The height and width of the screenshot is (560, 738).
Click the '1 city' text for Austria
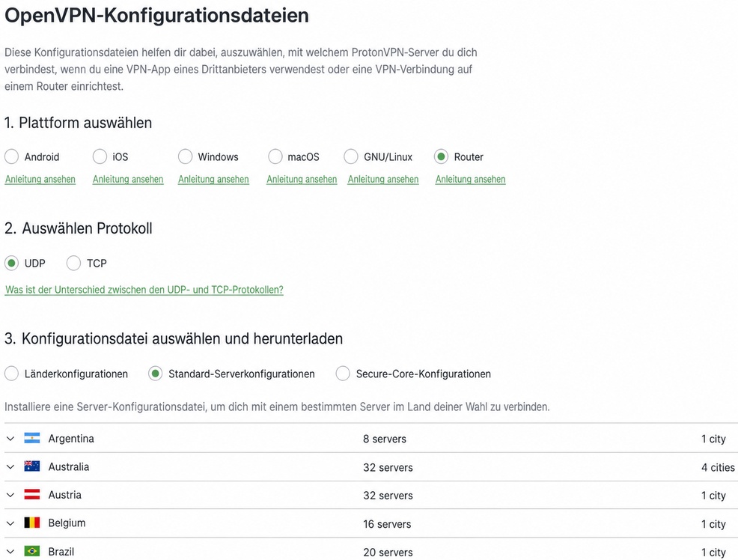(x=713, y=496)
